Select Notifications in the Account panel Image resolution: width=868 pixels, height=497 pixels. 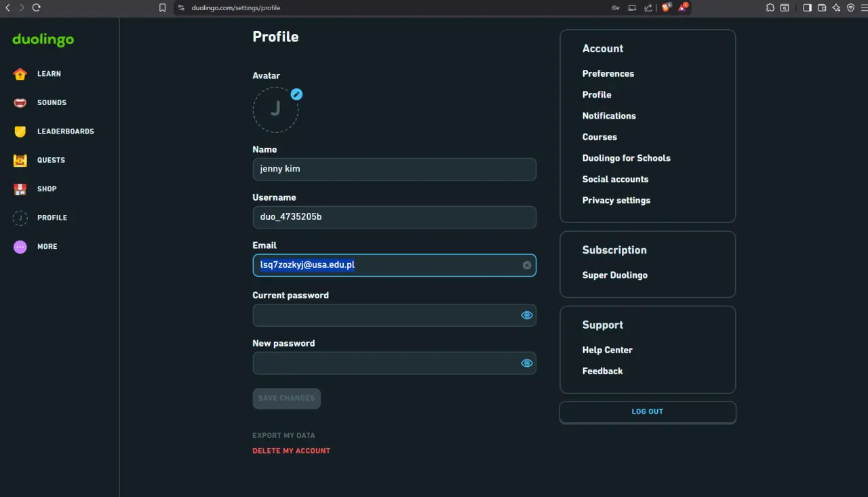click(x=609, y=116)
